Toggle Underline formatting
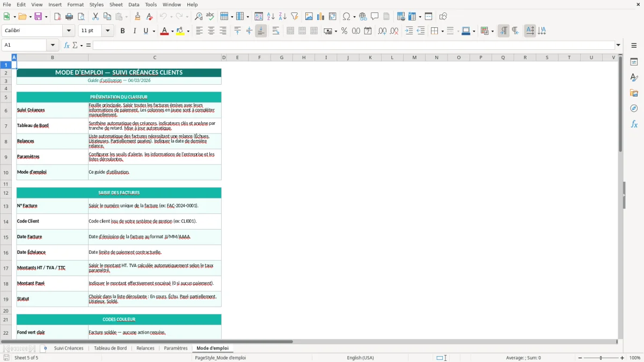Viewport: 644px width, 362px height. point(145,31)
